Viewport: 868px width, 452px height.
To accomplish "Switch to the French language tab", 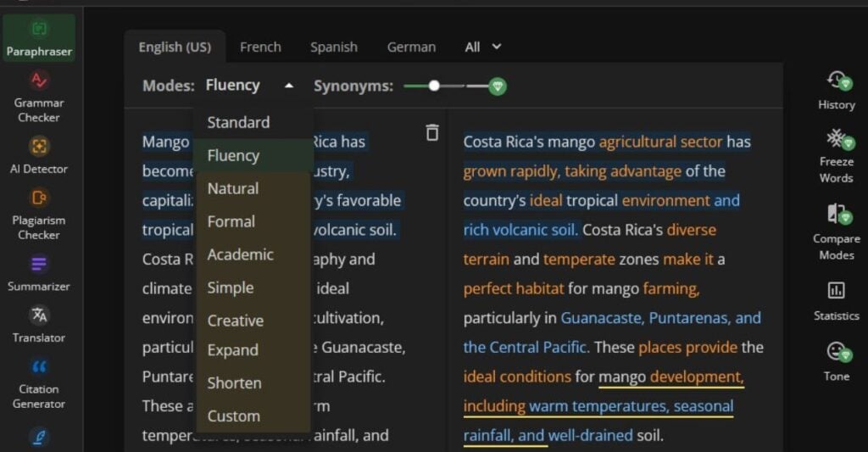I will (260, 47).
